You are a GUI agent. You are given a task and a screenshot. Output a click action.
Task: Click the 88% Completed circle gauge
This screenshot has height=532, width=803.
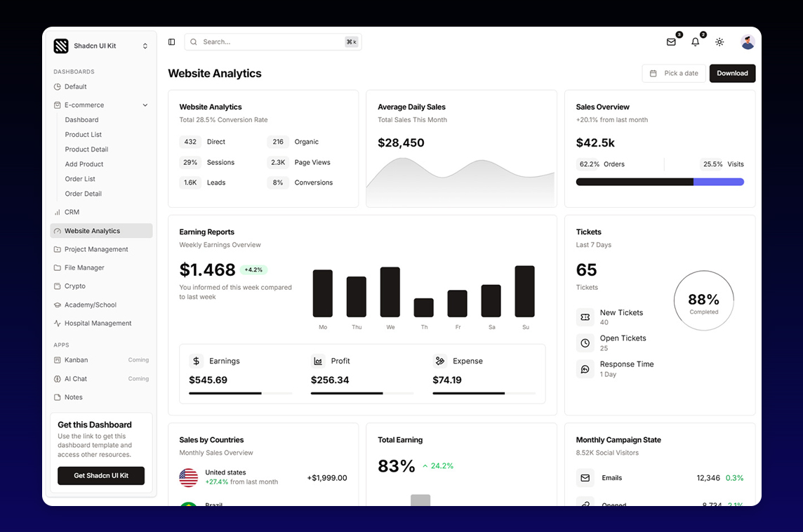tap(703, 300)
